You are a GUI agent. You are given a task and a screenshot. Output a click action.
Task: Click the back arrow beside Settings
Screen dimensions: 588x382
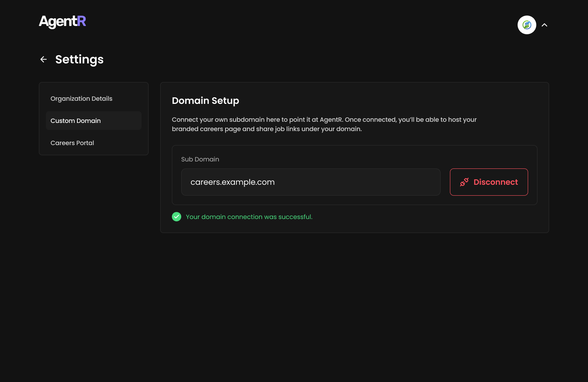coord(43,59)
